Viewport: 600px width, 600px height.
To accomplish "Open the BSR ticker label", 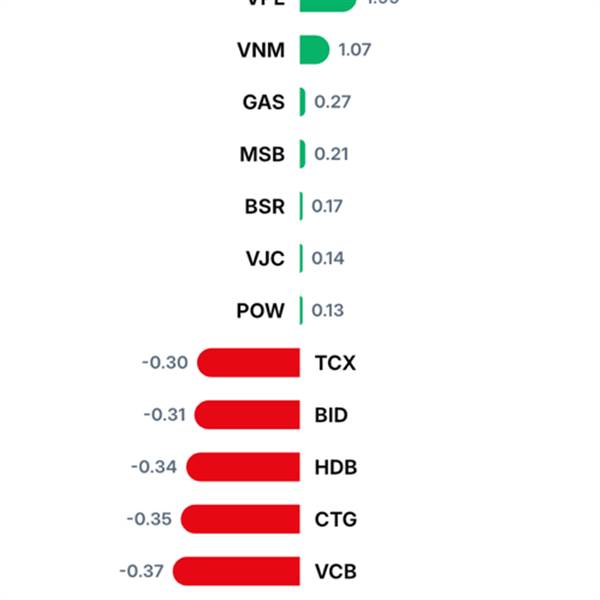I will click(264, 207).
